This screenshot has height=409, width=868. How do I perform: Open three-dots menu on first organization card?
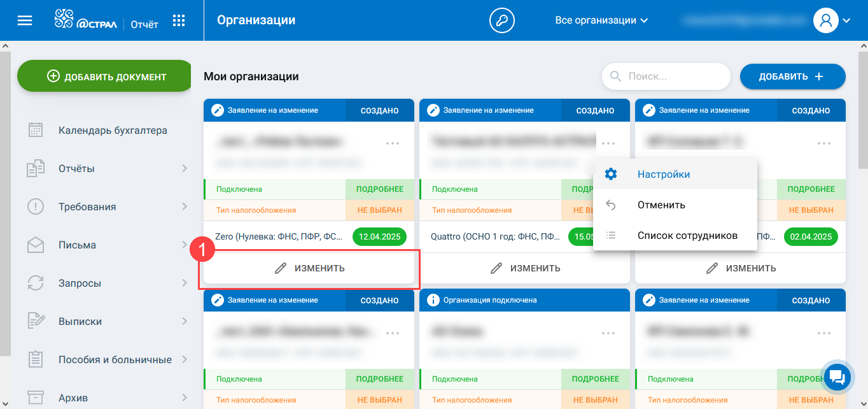(x=393, y=143)
